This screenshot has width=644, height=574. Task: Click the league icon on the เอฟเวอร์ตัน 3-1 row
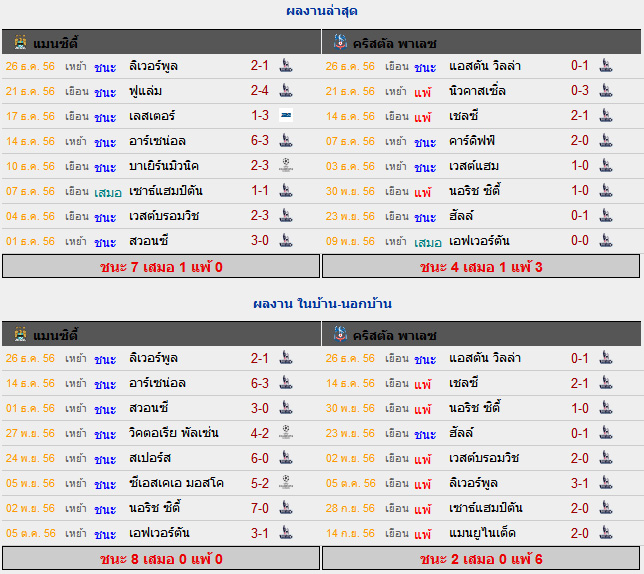tap(286, 533)
